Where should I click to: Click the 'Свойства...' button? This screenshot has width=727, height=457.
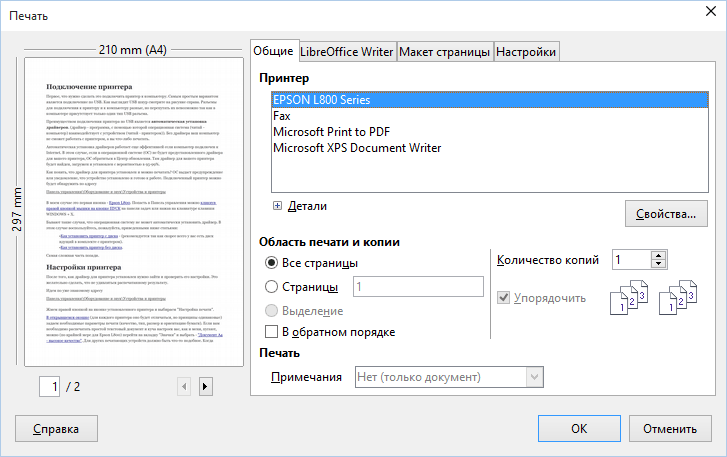[666, 214]
